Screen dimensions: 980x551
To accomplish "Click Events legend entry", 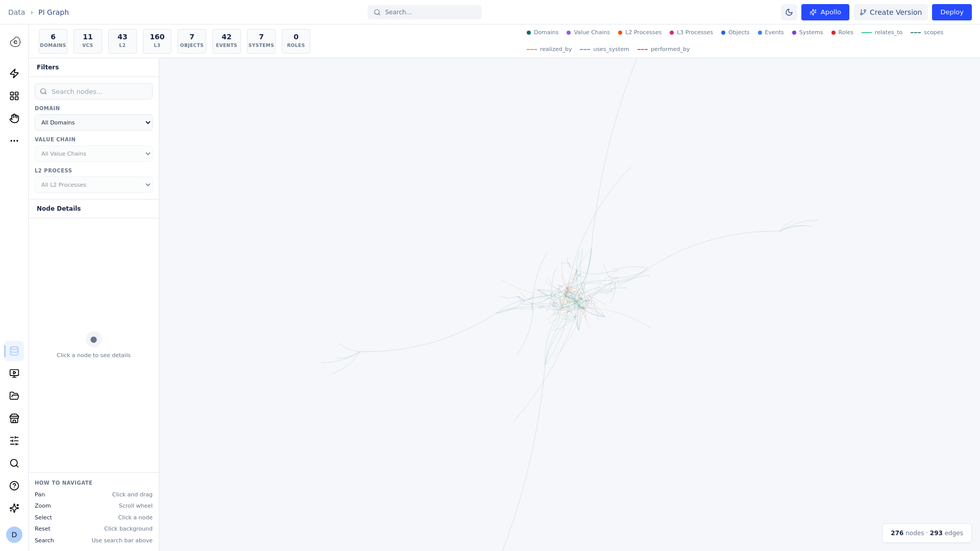I will pyautogui.click(x=771, y=33).
